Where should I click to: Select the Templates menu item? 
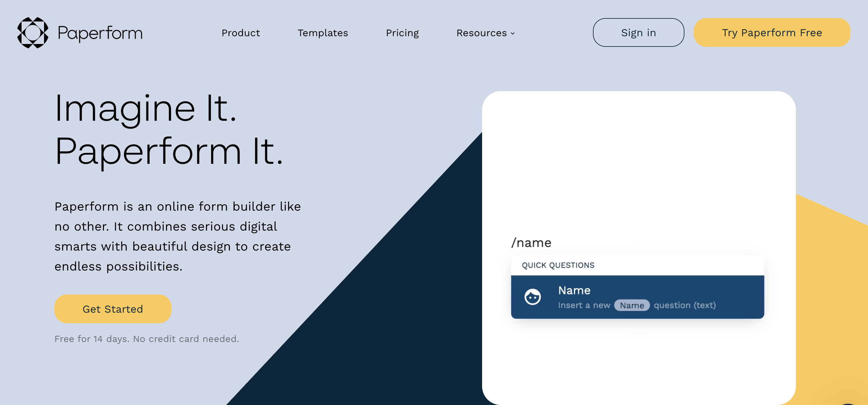(323, 33)
